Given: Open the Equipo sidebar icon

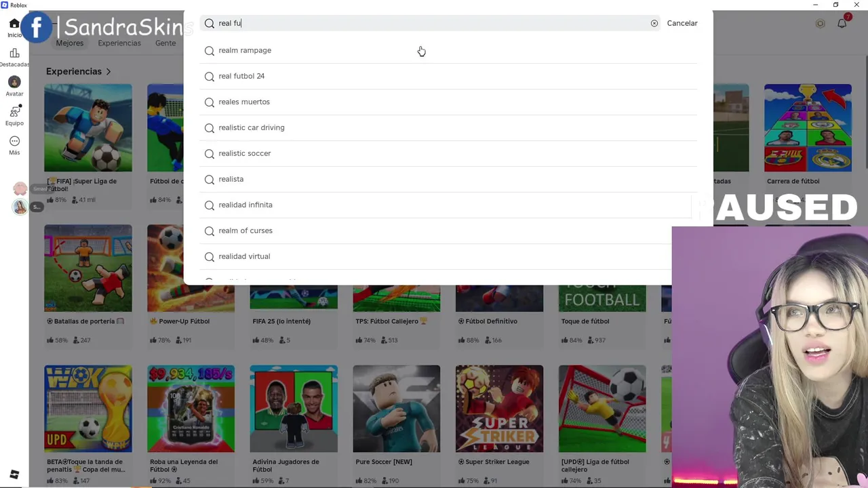Looking at the screenshot, I should click(14, 112).
